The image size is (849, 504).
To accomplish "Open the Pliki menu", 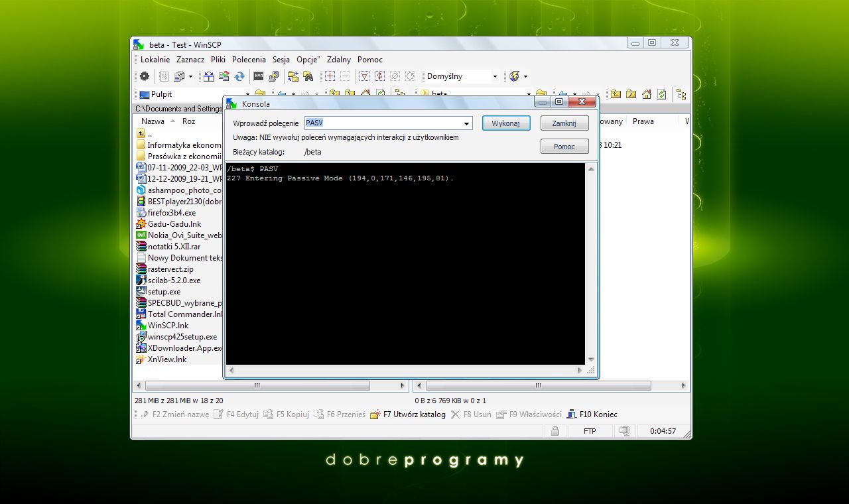I will [218, 60].
